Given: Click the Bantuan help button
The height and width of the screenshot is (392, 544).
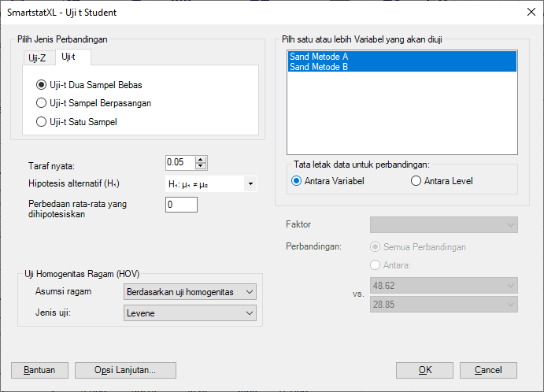Looking at the screenshot, I should click(x=39, y=370).
